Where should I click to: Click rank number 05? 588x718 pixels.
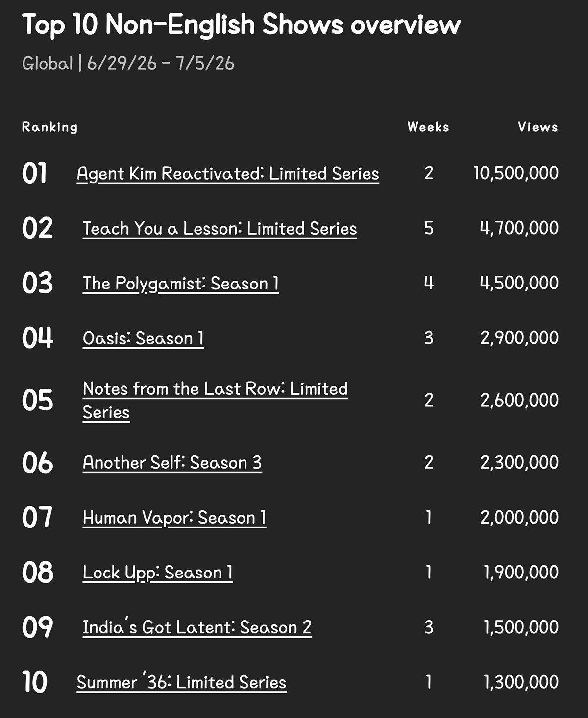click(x=37, y=400)
